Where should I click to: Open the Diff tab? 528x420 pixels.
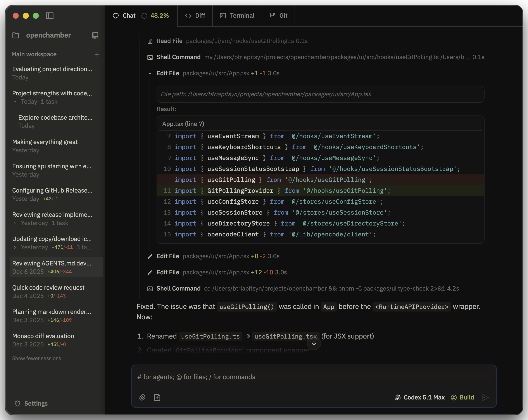click(195, 16)
